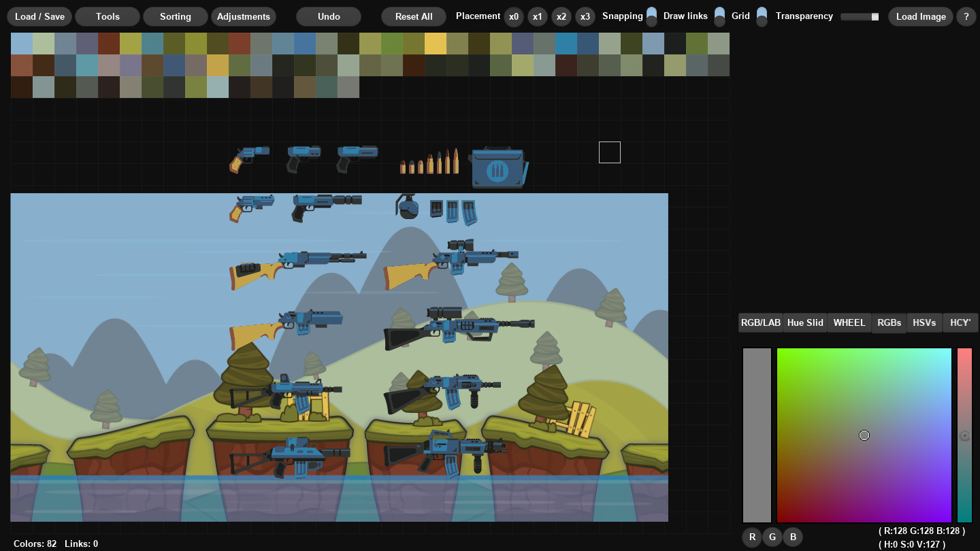Click the Reset All button

pos(413,16)
